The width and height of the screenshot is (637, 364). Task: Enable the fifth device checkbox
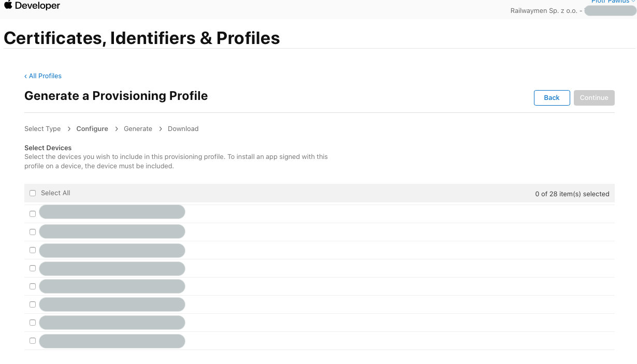(33, 286)
